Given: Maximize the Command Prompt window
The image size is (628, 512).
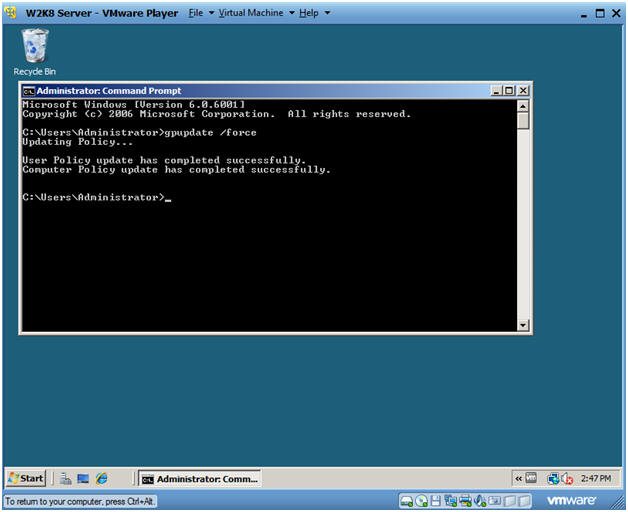Looking at the screenshot, I should click(x=509, y=91).
